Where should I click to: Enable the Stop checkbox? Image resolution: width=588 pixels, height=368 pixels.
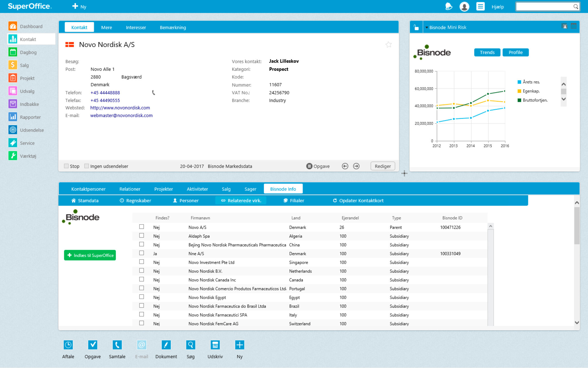[x=66, y=166]
